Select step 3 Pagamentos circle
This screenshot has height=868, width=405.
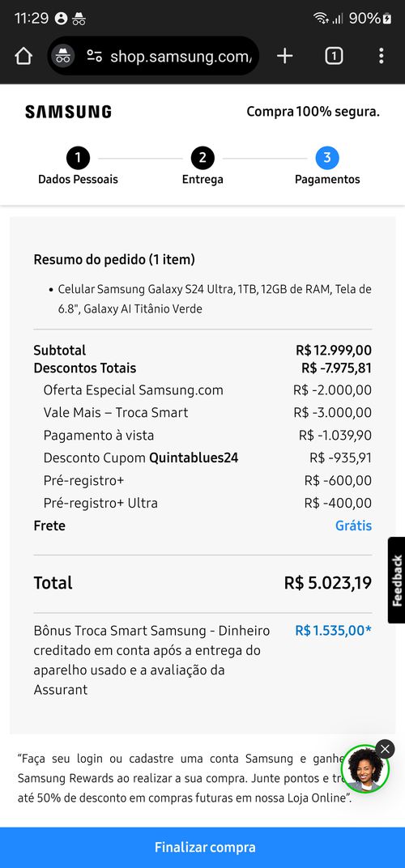click(327, 159)
